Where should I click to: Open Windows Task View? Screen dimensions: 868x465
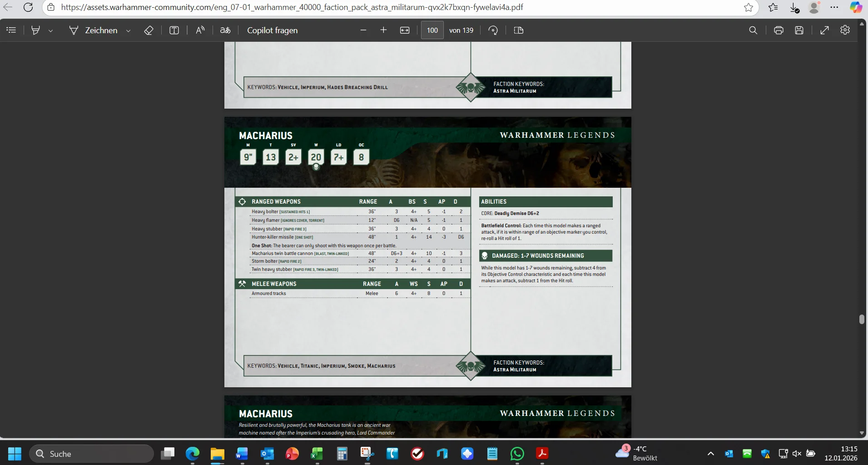coord(168,454)
